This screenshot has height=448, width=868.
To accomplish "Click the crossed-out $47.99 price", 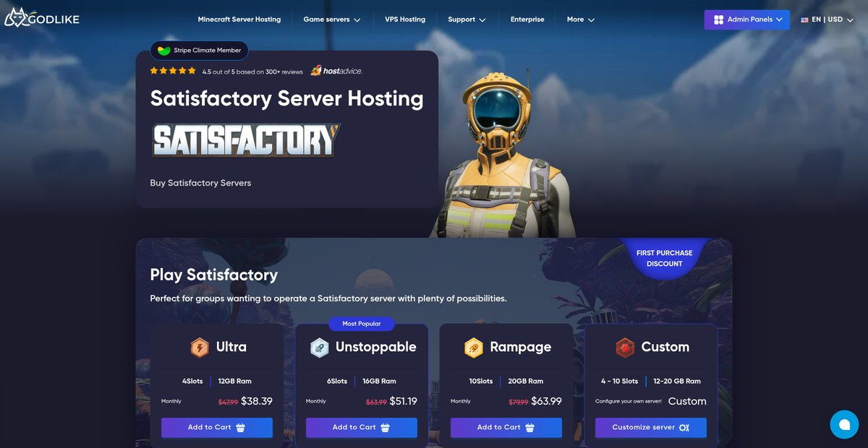I will click(x=229, y=402).
